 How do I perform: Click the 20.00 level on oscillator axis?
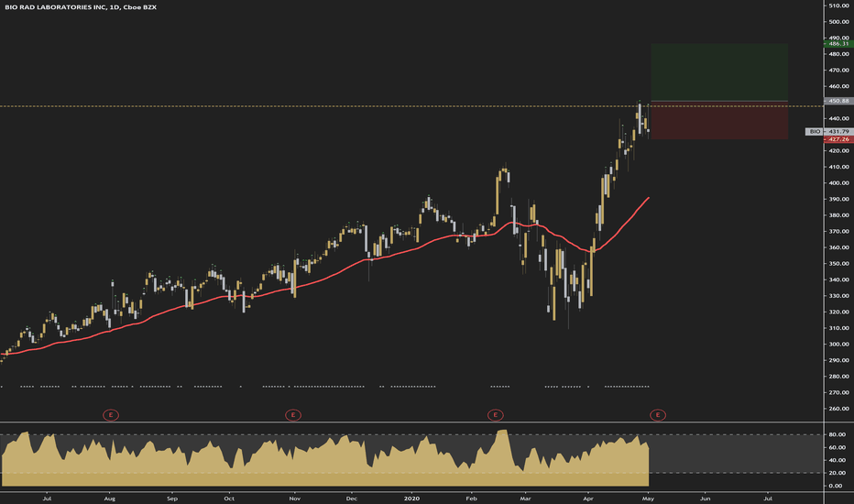point(837,473)
